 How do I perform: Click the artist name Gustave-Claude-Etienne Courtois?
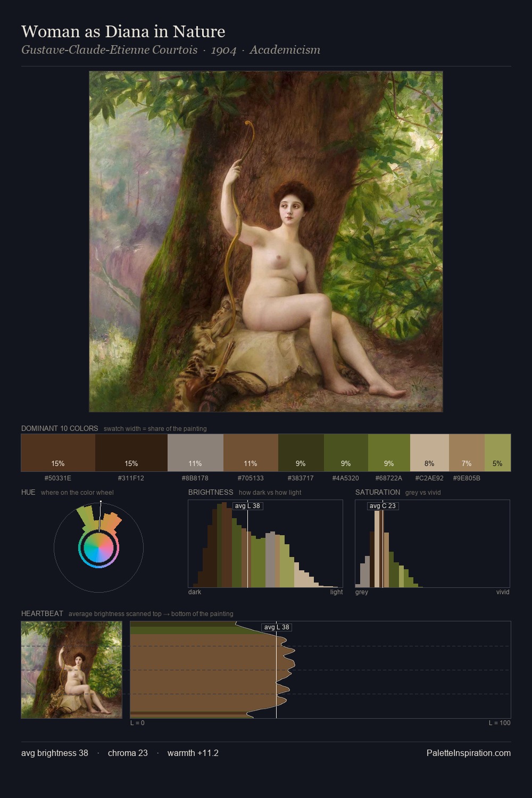pos(110,50)
